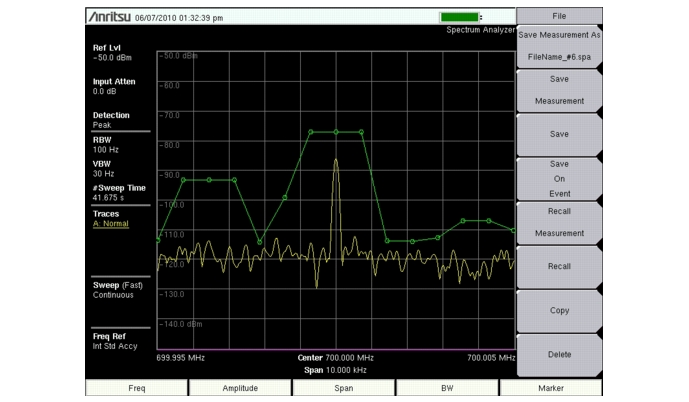Click the battery status indicator

coord(463,18)
